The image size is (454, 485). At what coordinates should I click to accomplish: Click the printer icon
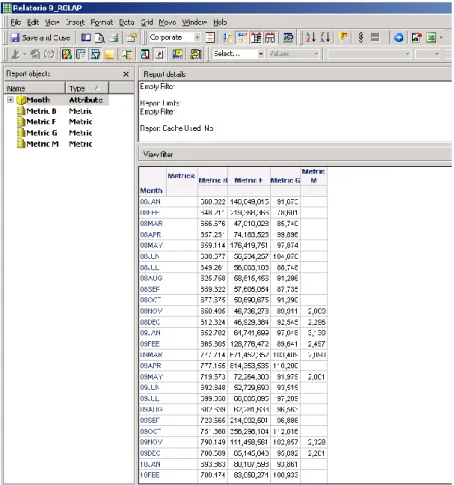point(114,38)
